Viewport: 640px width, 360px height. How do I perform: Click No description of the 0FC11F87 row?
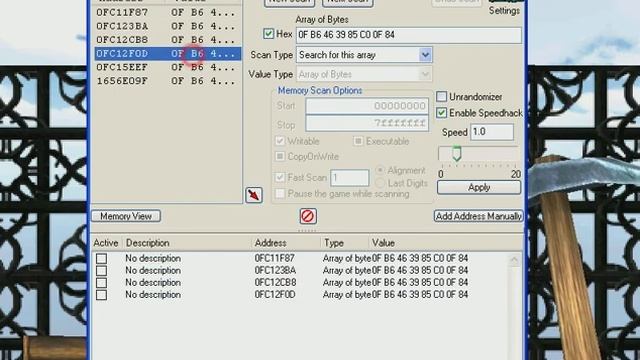click(x=153, y=258)
